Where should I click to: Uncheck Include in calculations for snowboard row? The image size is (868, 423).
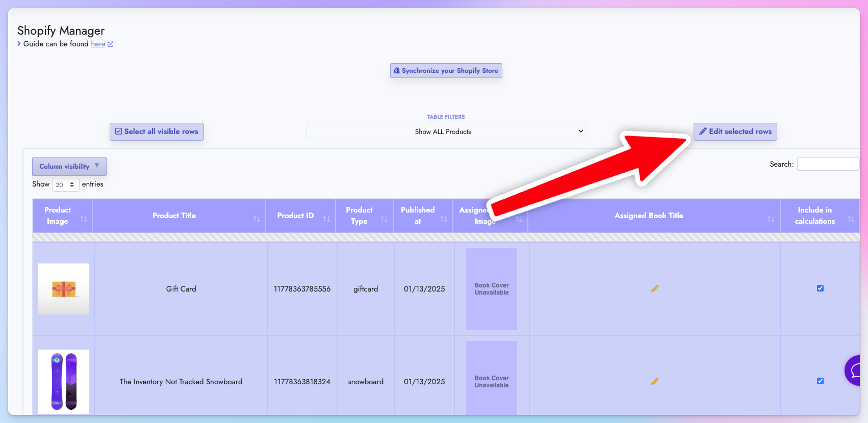(x=820, y=381)
